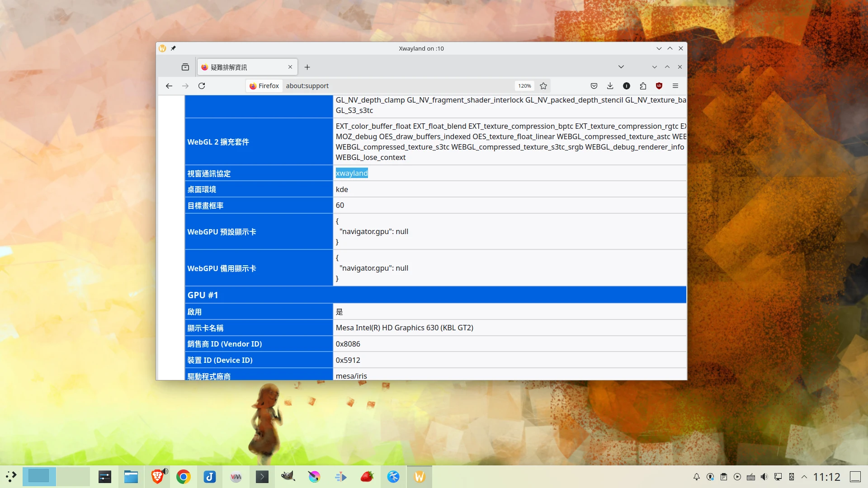This screenshot has height=488, width=868.
Task: Launch GIMP from the taskbar
Action: [288, 477]
